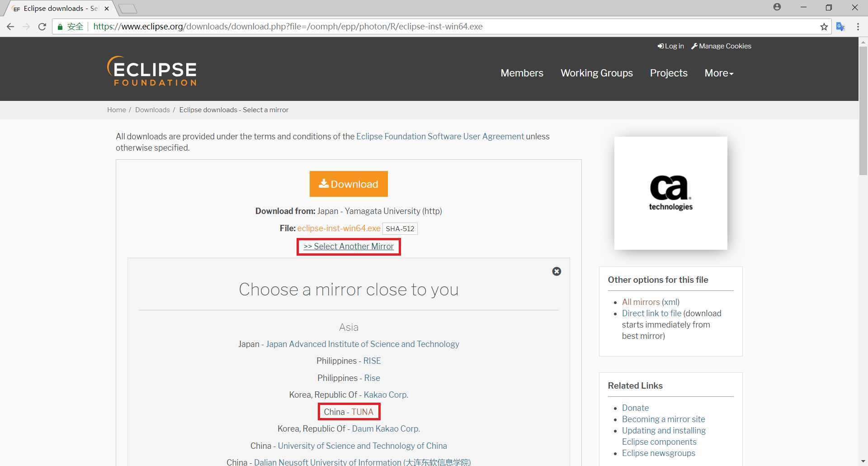Choose Dalian Neusoft University mirror
Image resolution: width=868 pixels, height=466 pixels.
[x=363, y=462]
